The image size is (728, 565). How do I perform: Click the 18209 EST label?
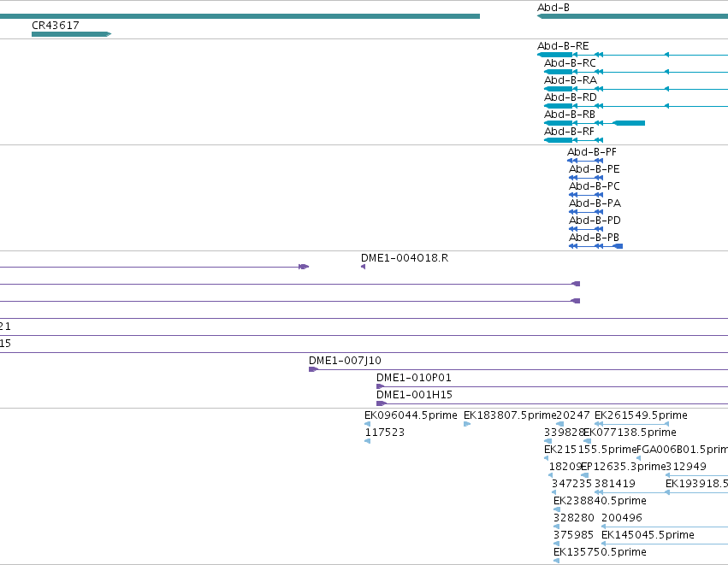coord(565,467)
